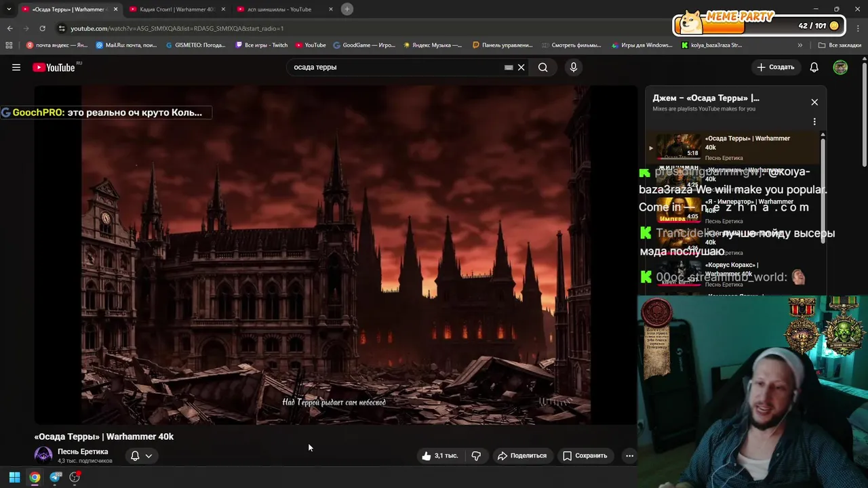This screenshot has width=868, height=488.
Task: Click the video title «Осада Терры» | Warhammer 40k
Action: 104,436
